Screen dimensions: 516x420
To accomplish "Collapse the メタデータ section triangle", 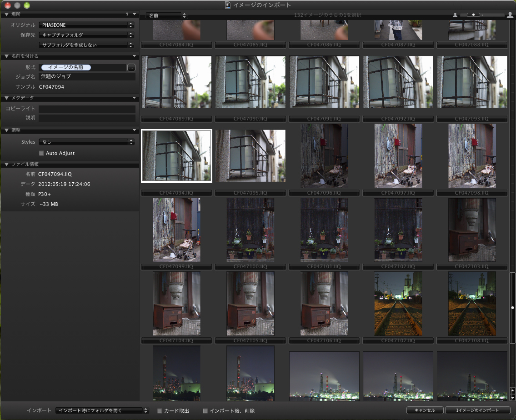I will click(6, 98).
